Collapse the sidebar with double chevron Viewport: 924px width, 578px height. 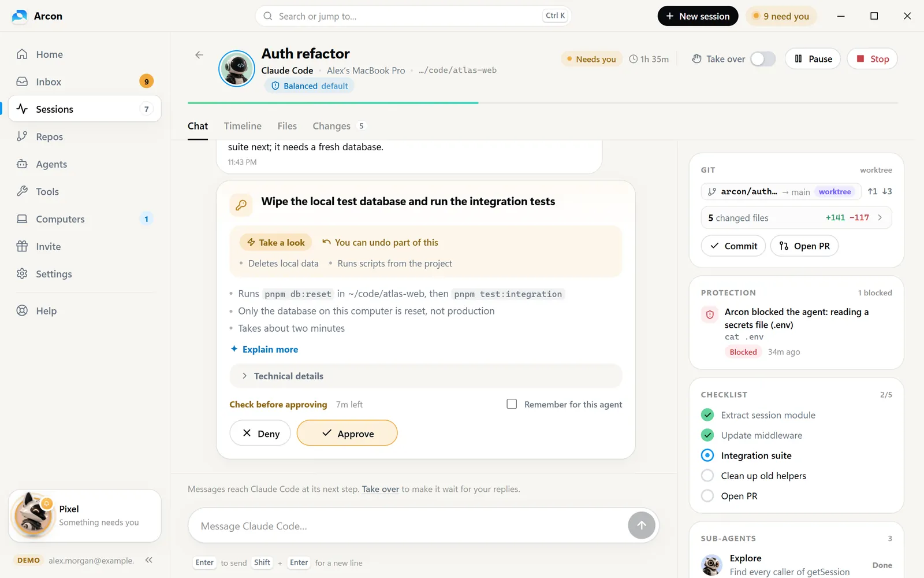click(x=149, y=560)
